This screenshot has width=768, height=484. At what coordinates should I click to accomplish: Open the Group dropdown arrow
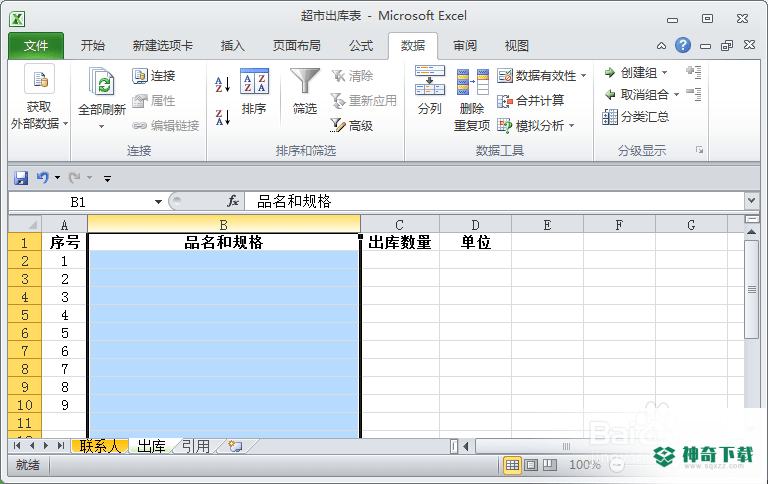[x=665, y=73]
